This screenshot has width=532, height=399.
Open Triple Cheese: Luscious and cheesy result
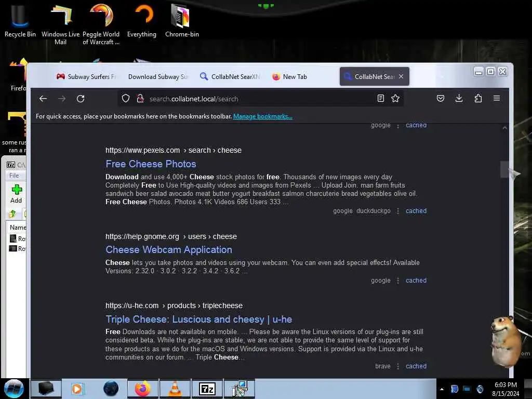[x=198, y=320]
